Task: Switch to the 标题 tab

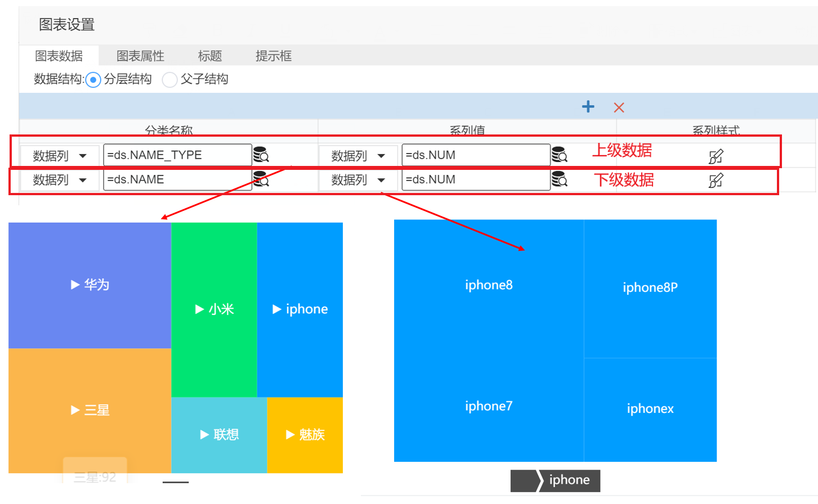Action: pyautogui.click(x=210, y=56)
